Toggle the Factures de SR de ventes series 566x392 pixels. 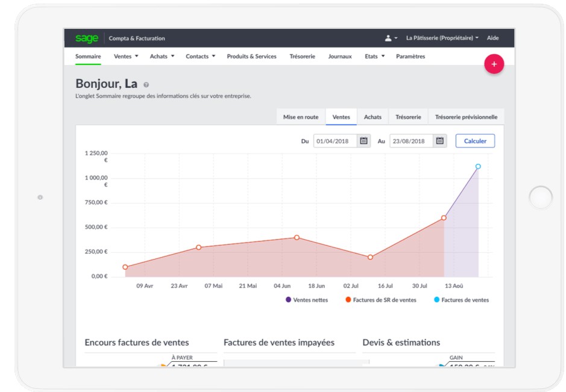380,300
